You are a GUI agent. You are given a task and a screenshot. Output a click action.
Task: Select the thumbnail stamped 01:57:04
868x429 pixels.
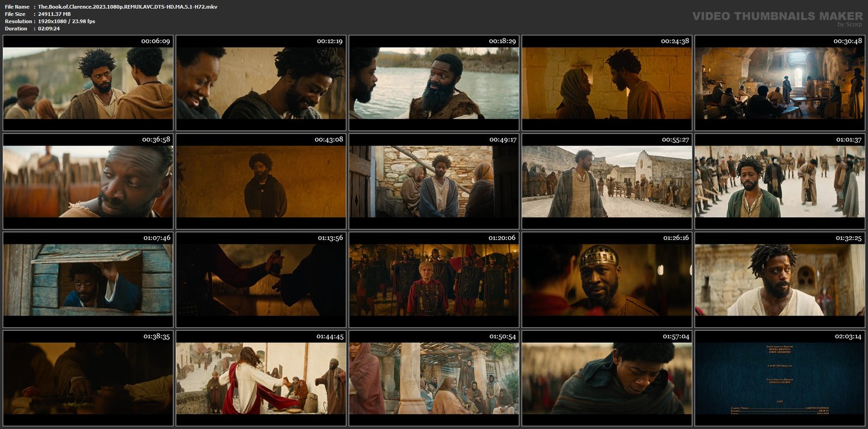click(607, 378)
